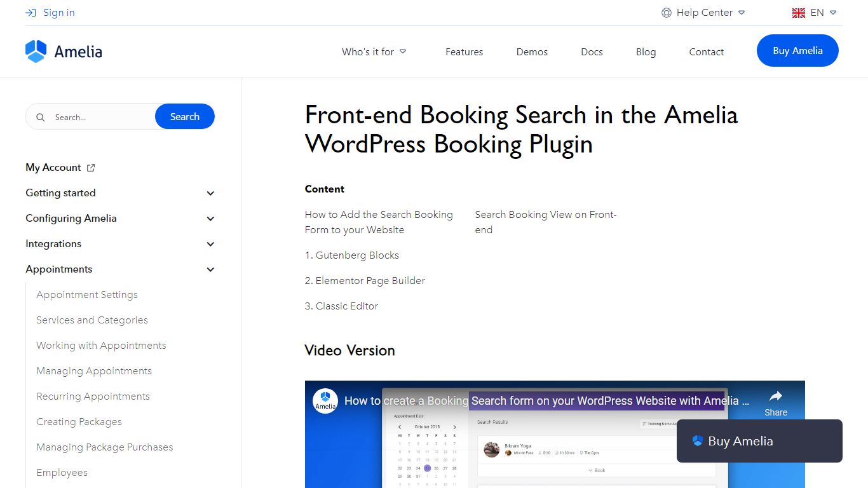
Task: Click the Help Center lifebuoy icon
Action: pyautogui.click(x=667, y=13)
